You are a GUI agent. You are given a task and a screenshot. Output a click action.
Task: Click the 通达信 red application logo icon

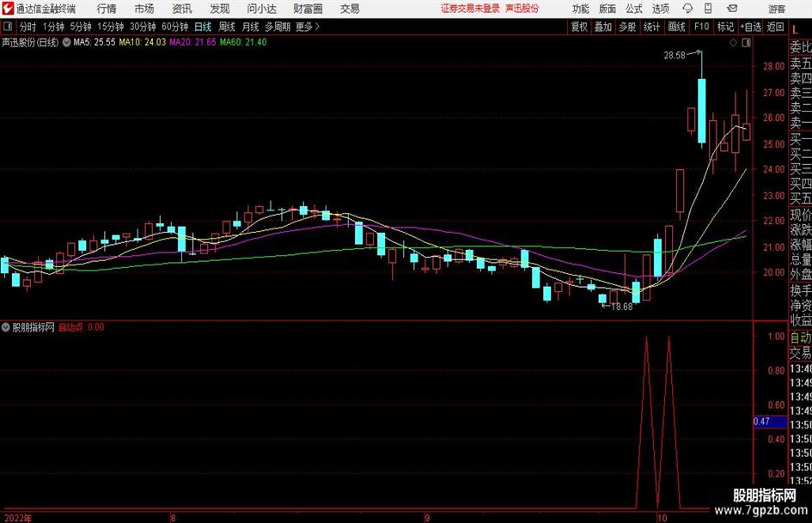coord(8,9)
